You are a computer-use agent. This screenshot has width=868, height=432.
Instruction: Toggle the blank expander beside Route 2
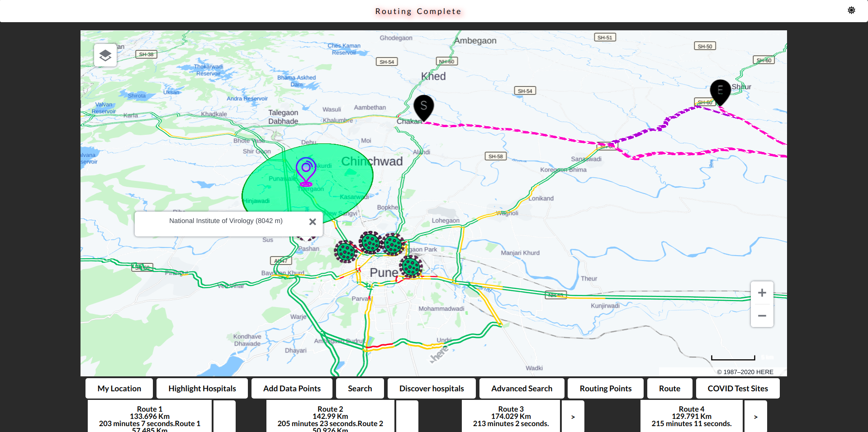click(x=407, y=417)
